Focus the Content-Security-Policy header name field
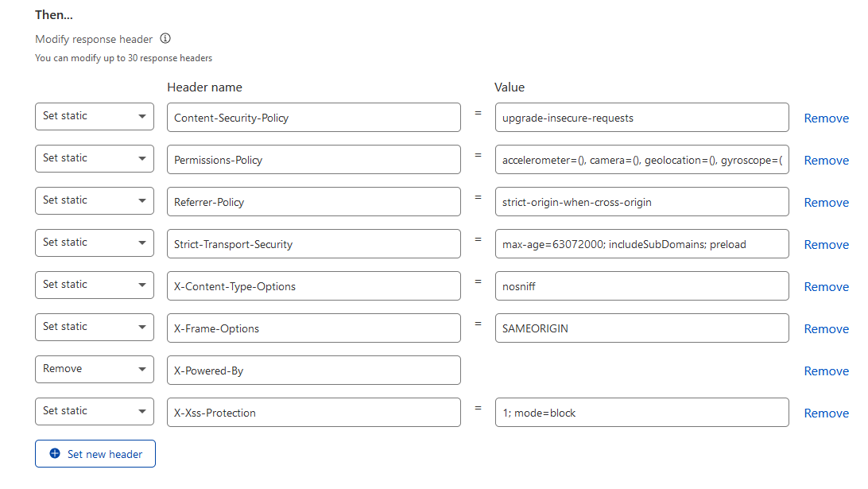Image resolution: width=868 pixels, height=489 pixels. [x=313, y=118]
